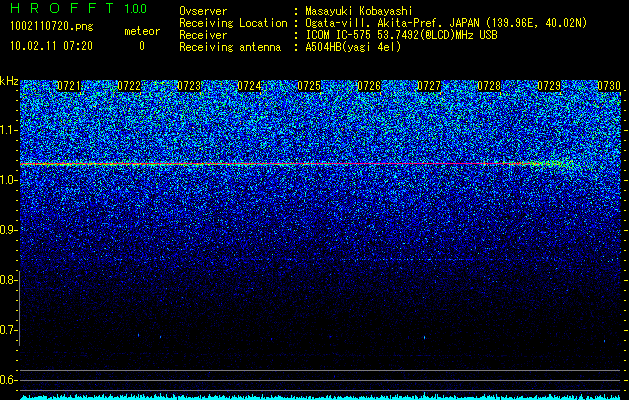Click the 0723 time marker
Screen dimensions: 629x400
(x=189, y=86)
